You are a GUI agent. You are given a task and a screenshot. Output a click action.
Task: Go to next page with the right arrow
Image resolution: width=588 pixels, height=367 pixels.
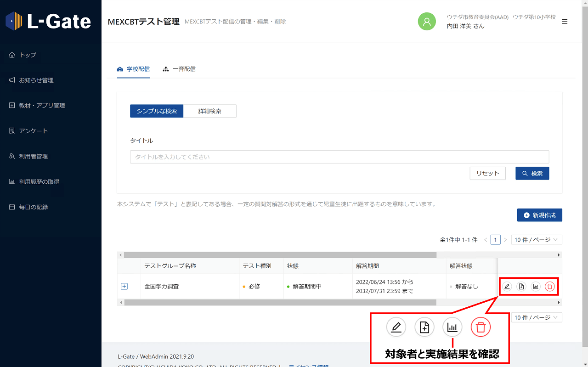[x=505, y=240]
